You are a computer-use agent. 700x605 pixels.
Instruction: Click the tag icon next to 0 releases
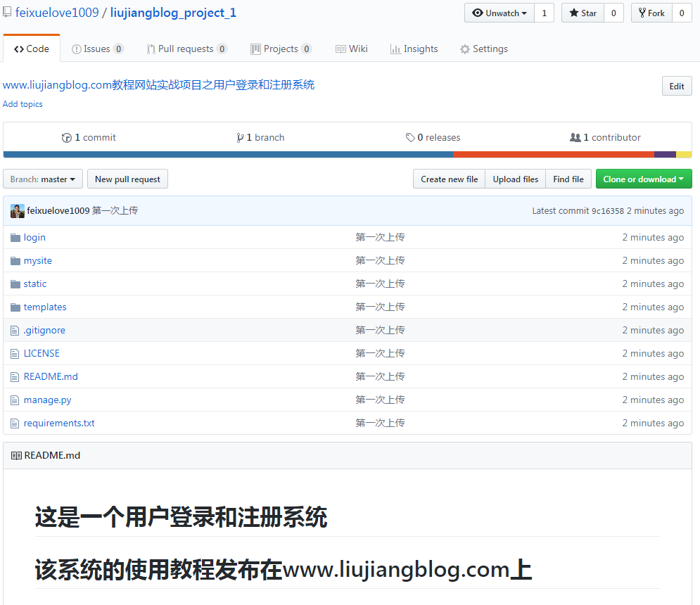[x=410, y=137]
